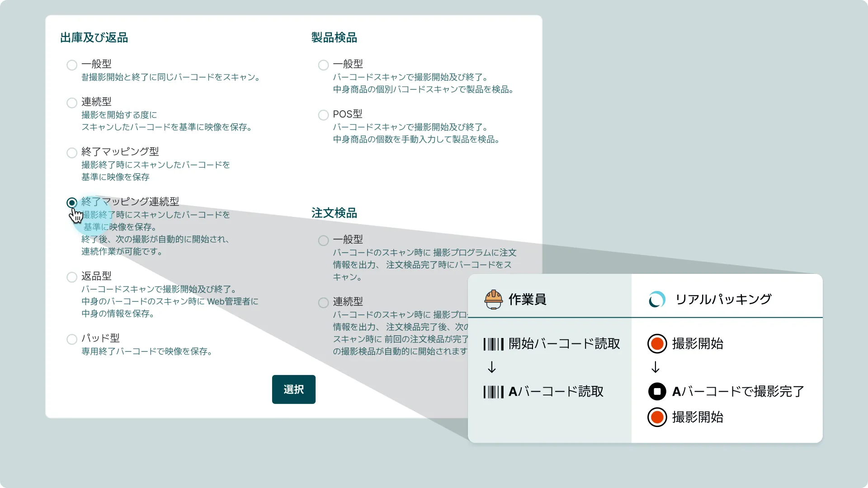This screenshot has height=488, width=868.
Task: Choose the 終了マッピング型 radio option
Action: (72, 153)
